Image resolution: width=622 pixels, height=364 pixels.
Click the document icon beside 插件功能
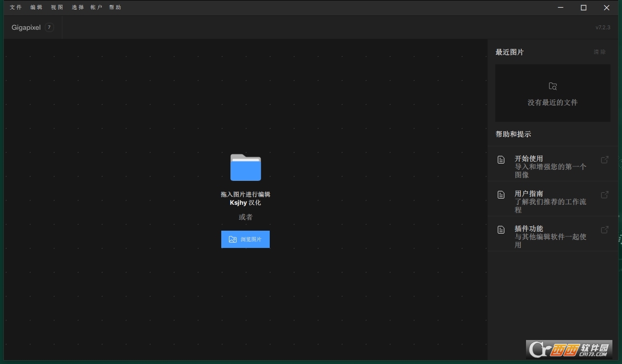[x=501, y=230]
